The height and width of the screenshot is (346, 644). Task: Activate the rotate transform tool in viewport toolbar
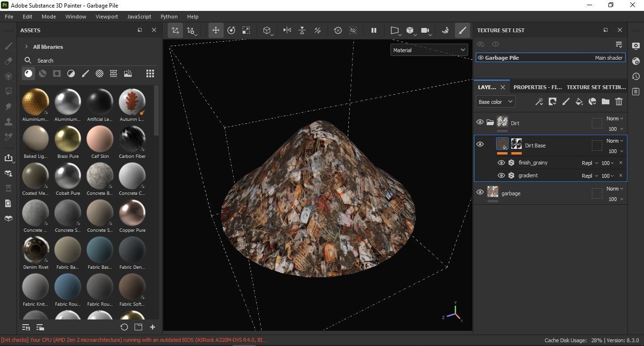click(x=231, y=30)
